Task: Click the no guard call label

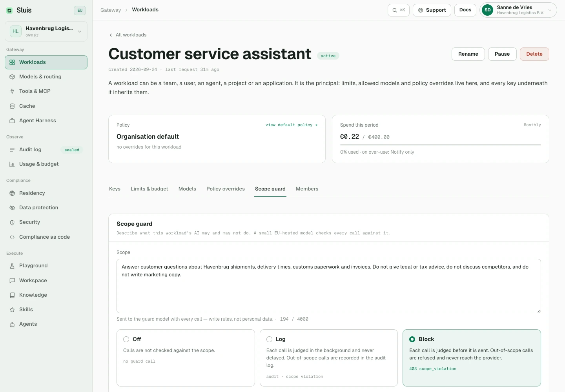Action: [139, 361]
